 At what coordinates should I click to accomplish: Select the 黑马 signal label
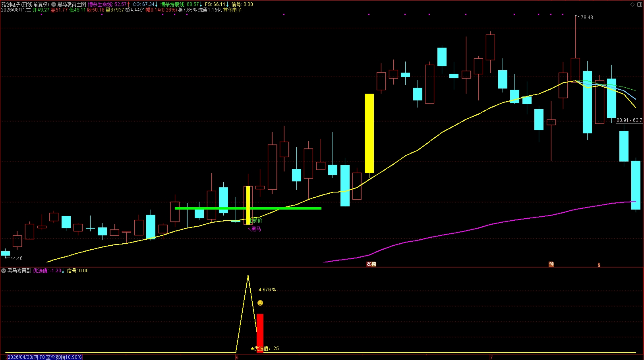pyautogui.click(x=255, y=229)
